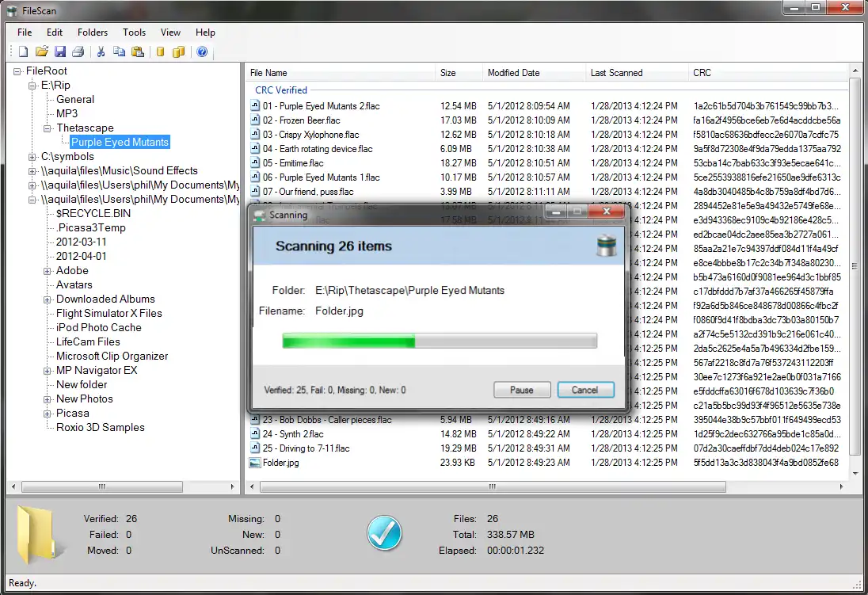
Task: Select the Flight Simulator X Files folder
Action: coord(108,313)
